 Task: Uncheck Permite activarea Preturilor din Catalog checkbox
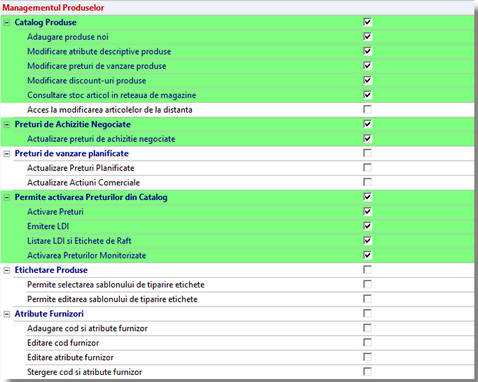(x=367, y=197)
